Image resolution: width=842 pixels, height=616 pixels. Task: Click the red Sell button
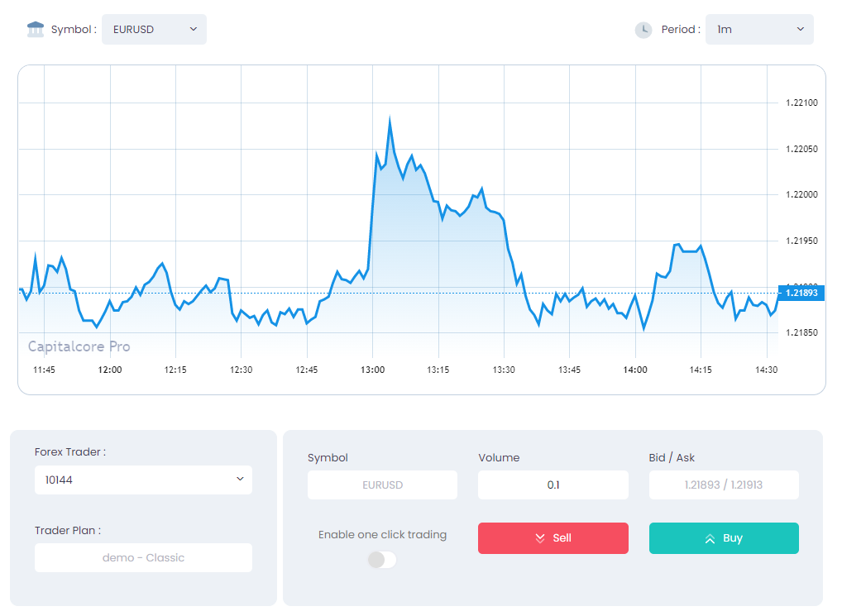pyautogui.click(x=553, y=538)
